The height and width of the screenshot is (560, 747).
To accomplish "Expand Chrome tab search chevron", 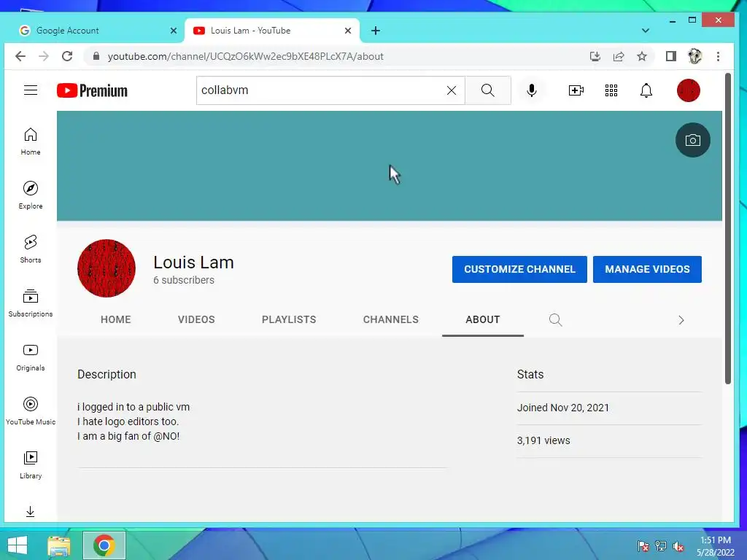I will click(646, 31).
